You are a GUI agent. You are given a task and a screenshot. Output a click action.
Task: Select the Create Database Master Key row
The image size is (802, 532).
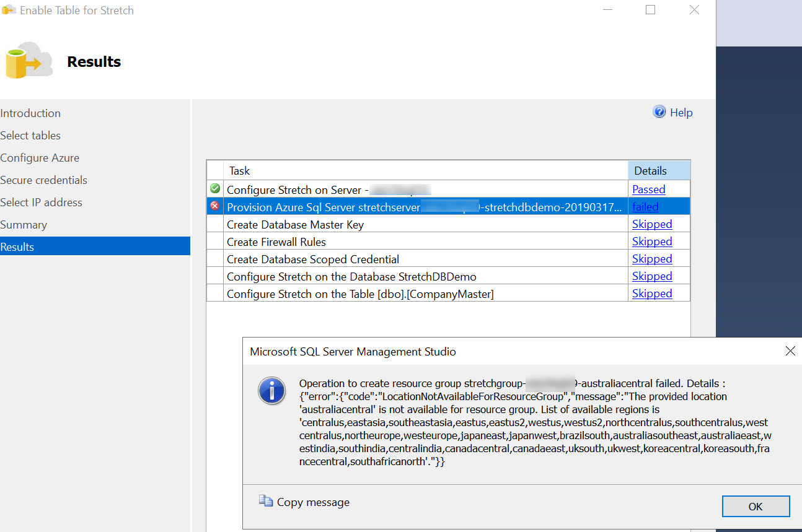[x=448, y=224]
